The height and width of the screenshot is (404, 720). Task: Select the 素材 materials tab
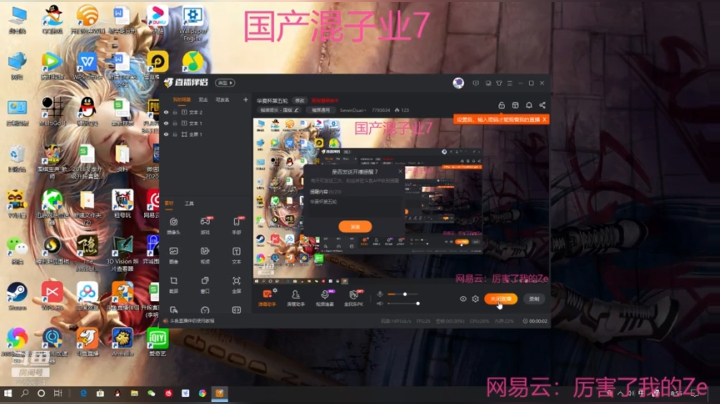[x=169, y=203]
